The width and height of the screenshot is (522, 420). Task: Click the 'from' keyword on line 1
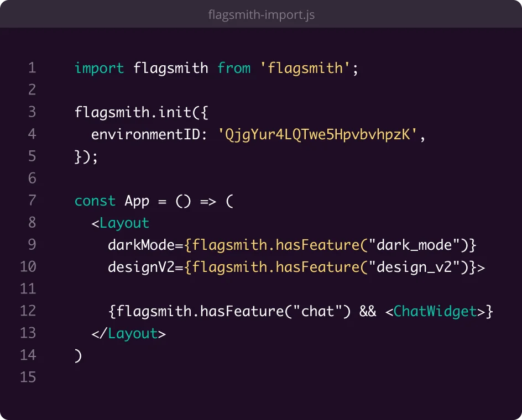(234, 68)
